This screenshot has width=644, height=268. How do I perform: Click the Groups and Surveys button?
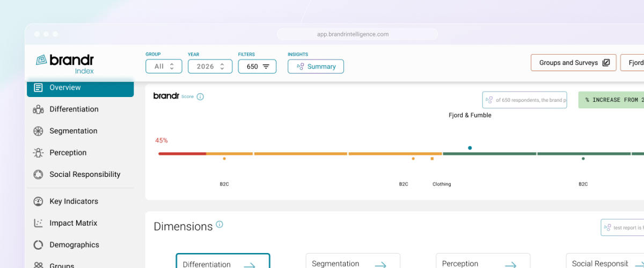(x=574, y=63)
